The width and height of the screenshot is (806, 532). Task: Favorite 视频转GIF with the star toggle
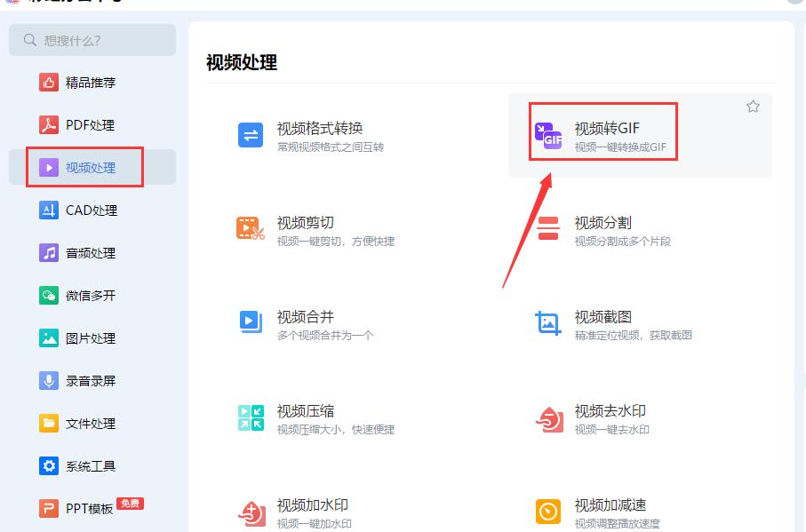[x=753, y=106]
